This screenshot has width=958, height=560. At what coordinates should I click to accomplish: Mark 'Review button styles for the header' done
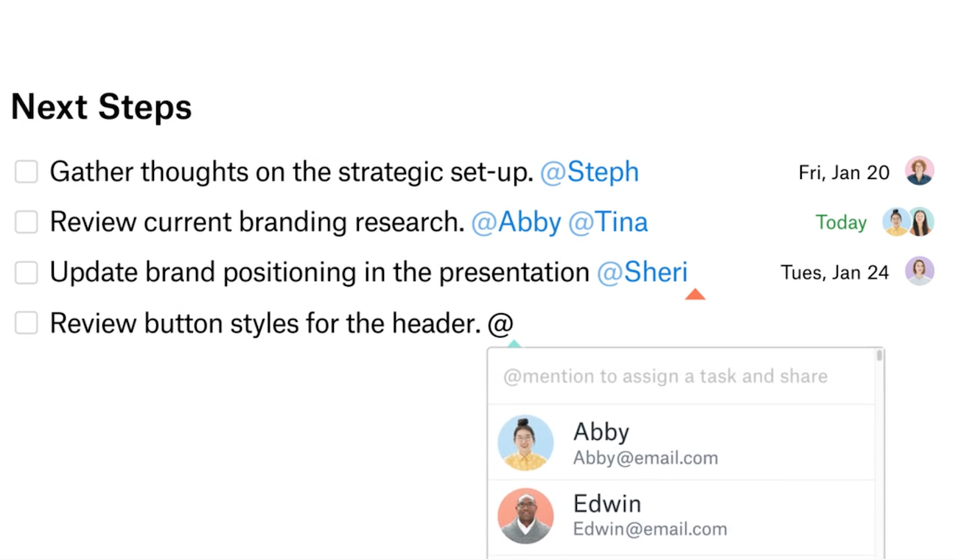[x=27, y=323]
